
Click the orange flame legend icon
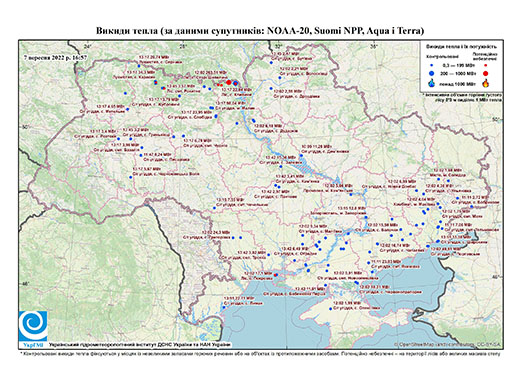tap(486, 83)
